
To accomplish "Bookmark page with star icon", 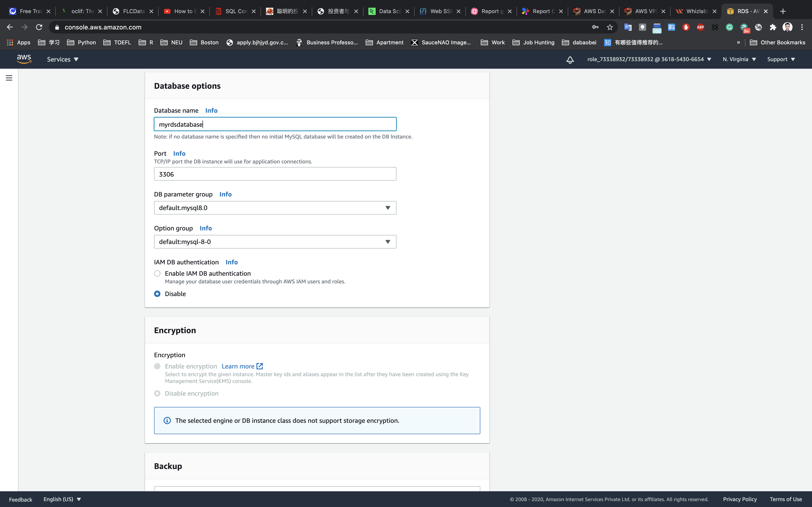I will (610, 27).
